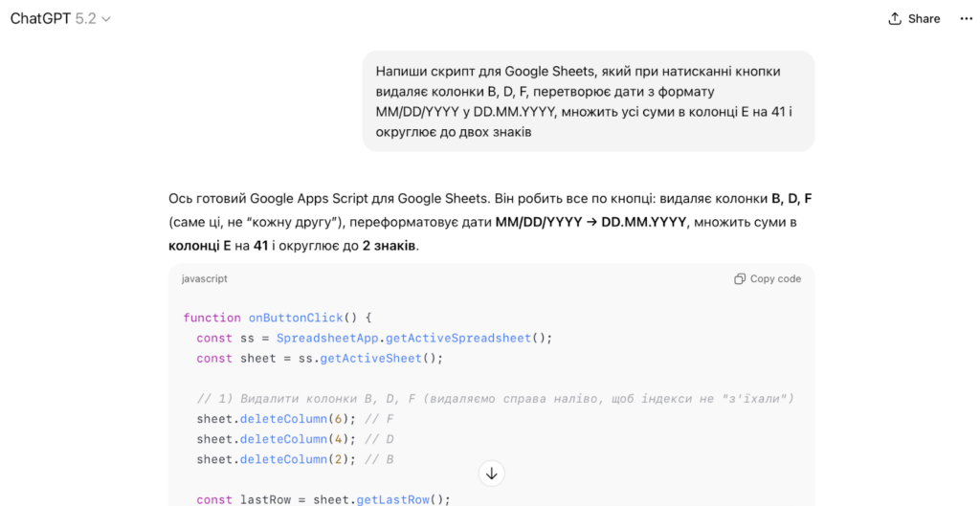This screenshot has height=506, width=980.
Task: Click the getActiveSpreadsheet() code line
Action: 374,338
